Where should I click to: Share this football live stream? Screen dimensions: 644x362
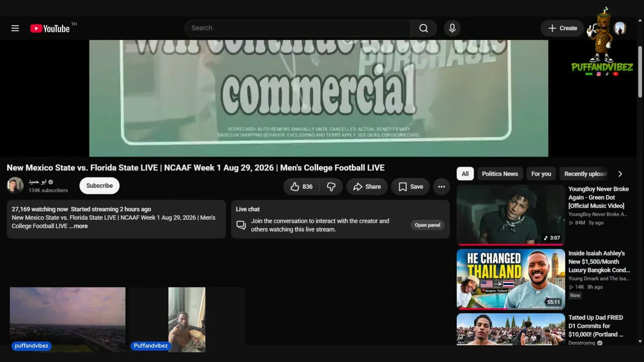[367, 187]
